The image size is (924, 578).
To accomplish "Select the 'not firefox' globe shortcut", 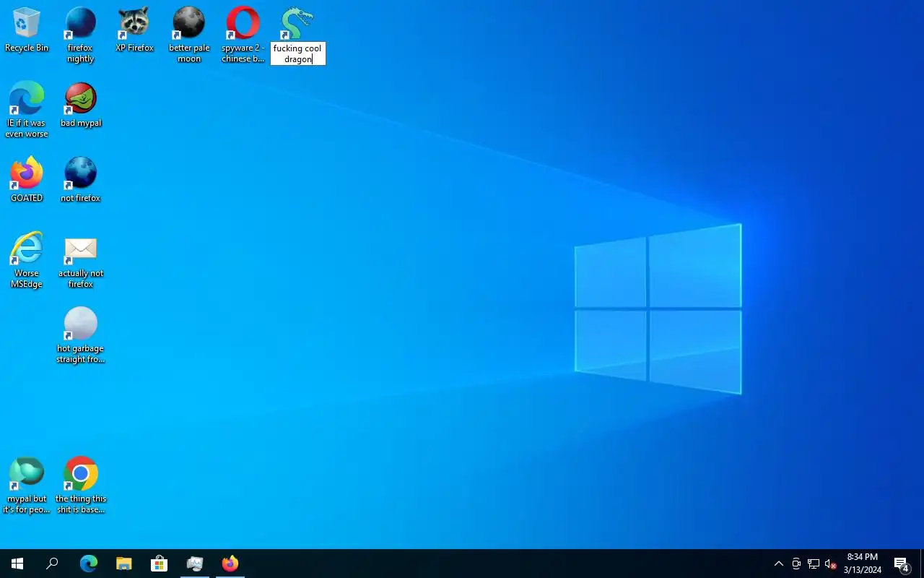I will tap(81, 181).
